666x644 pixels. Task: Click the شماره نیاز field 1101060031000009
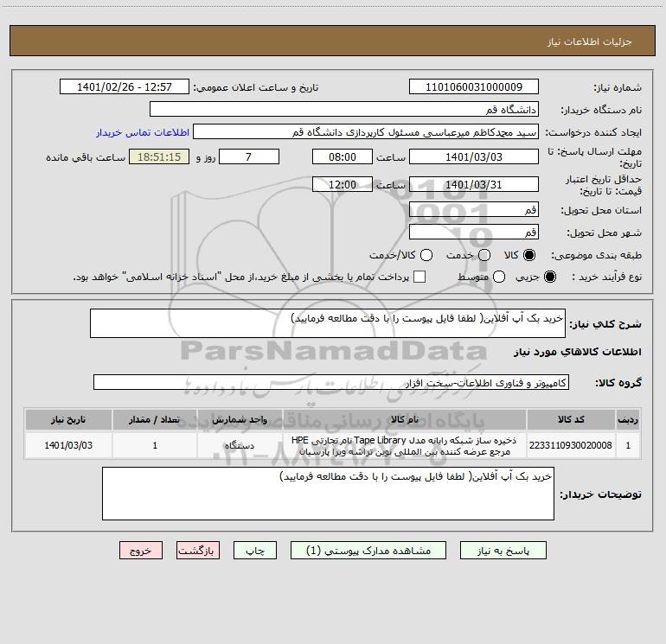tap(474, 87)
